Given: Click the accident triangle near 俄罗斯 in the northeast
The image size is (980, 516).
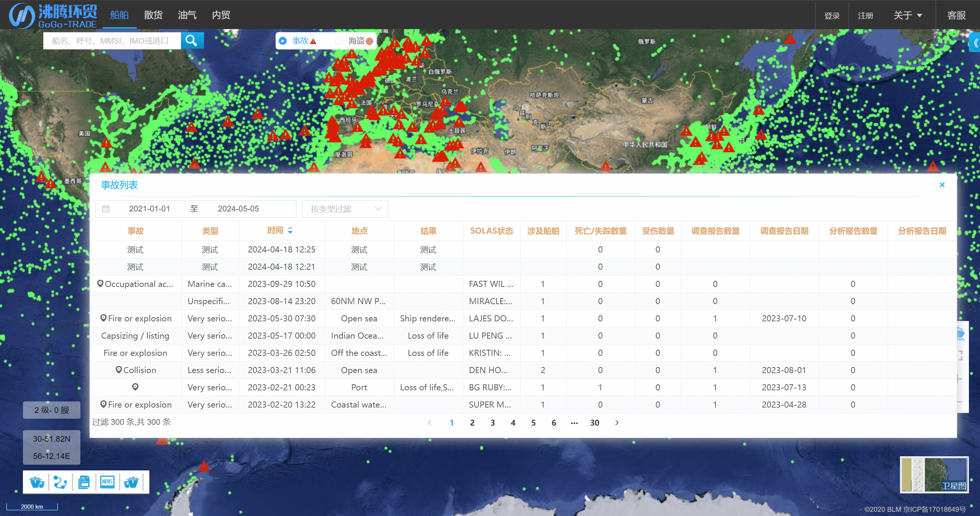Looking at the screenshot, I should point(790,39).
